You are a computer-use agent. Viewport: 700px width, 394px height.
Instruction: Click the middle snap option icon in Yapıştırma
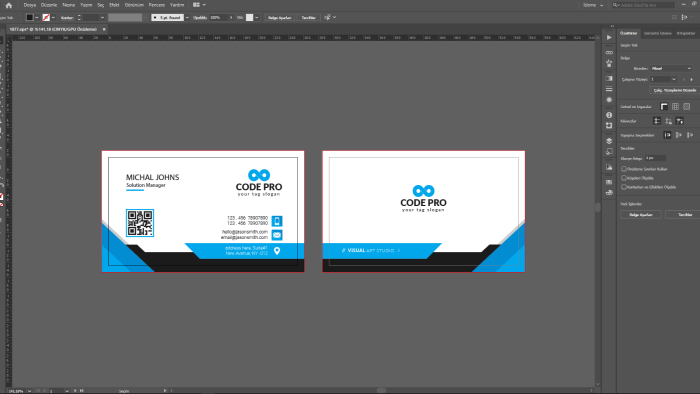pos(679,135)
